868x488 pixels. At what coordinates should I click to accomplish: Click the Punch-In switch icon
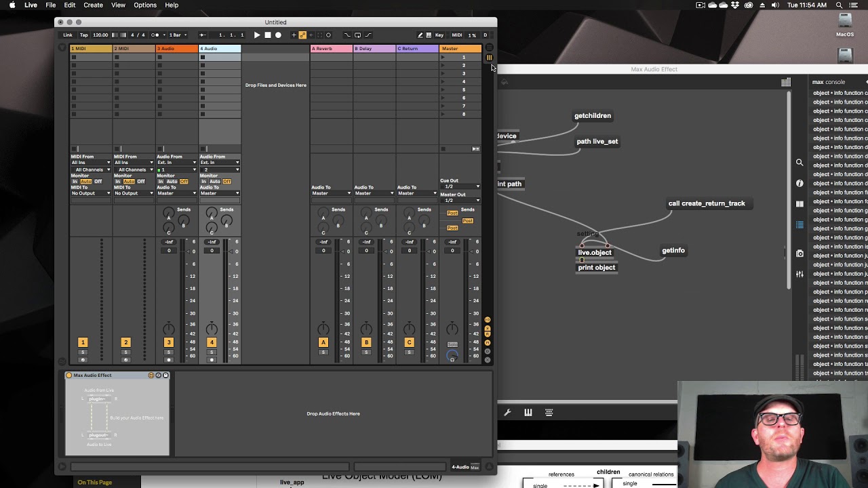coord(347,35)
